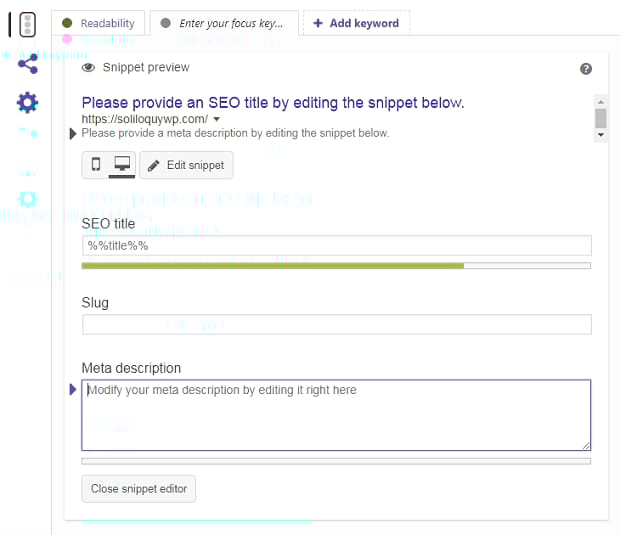620x535 pixels.
Task: Click the snippet preview scrollbar up arrow
Action: coord(600,102)
